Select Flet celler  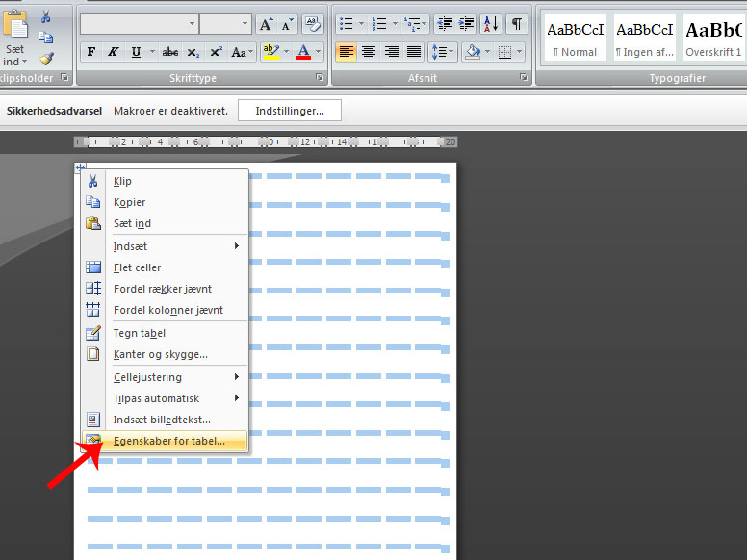tap(165, 267)
